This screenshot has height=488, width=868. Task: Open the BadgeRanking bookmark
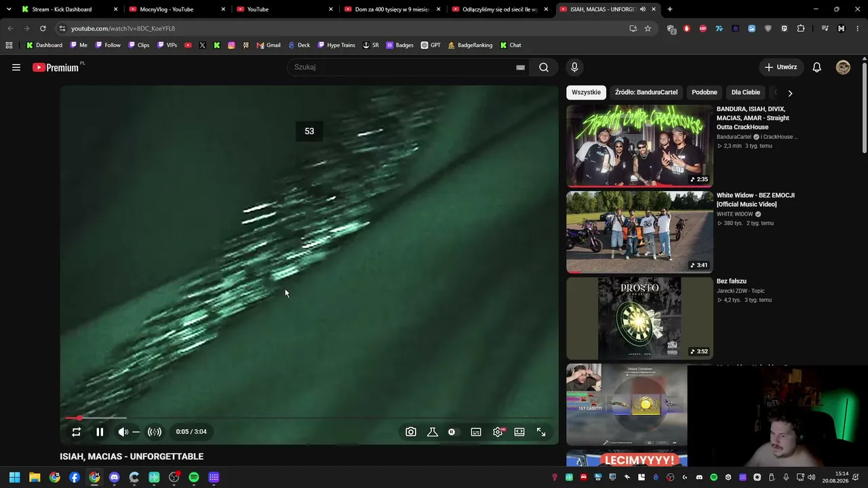tap(470, 45)
